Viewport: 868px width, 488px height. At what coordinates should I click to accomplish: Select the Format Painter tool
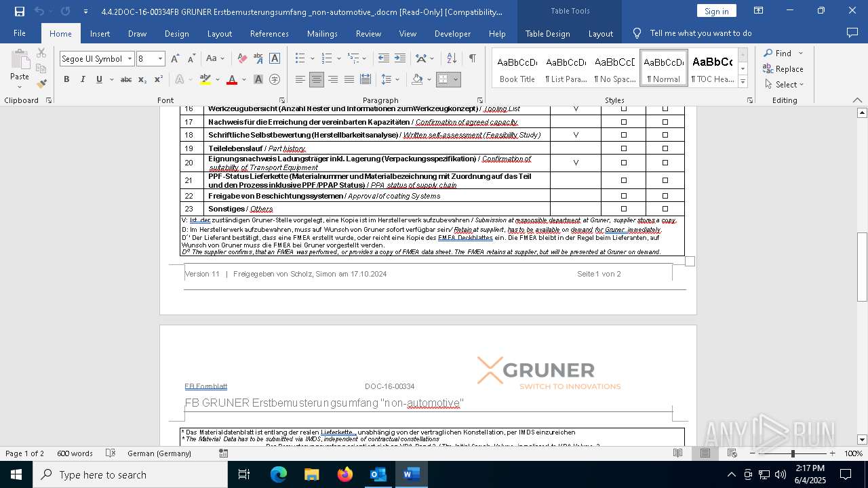[x=41, y=84]
